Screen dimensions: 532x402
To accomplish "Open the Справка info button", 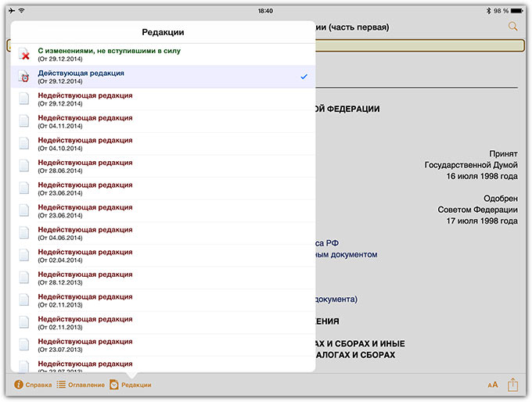I will point(33,385).
